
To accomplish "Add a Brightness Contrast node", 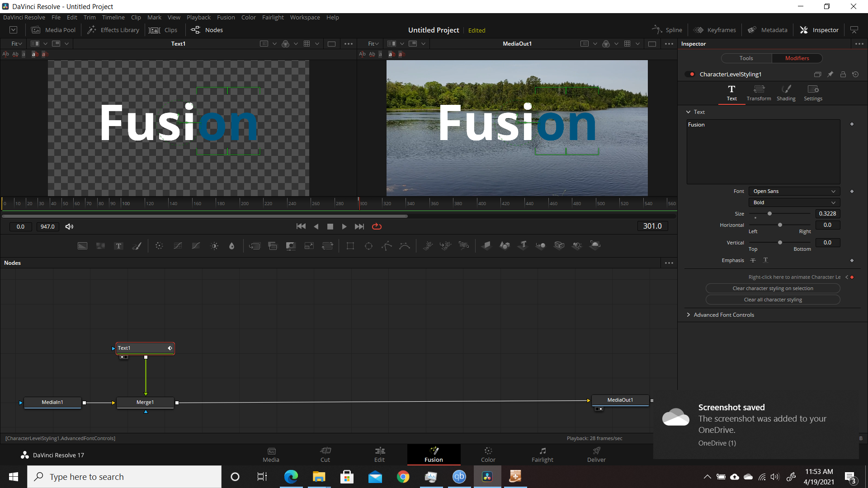I will pos(214,246).
